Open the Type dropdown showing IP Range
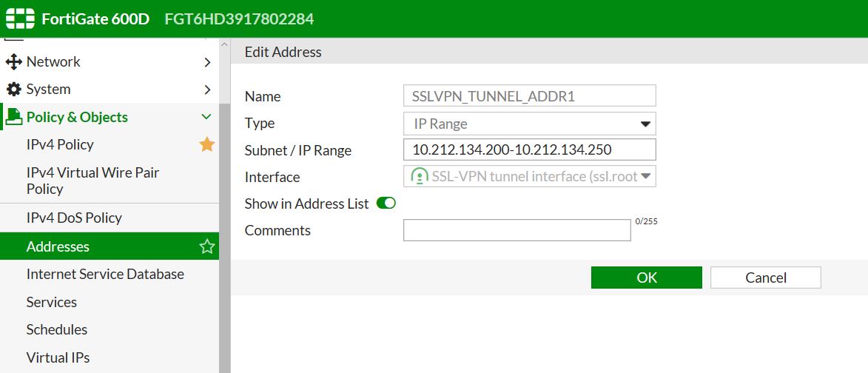 (x=530, y=124)
